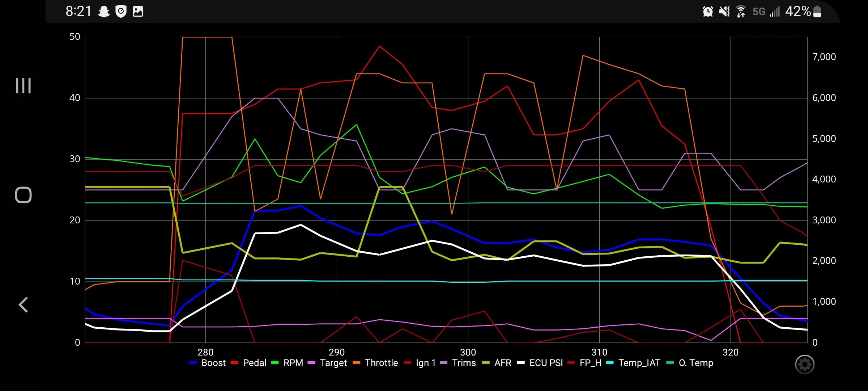Tap the Snapchat notification icon

104,12
